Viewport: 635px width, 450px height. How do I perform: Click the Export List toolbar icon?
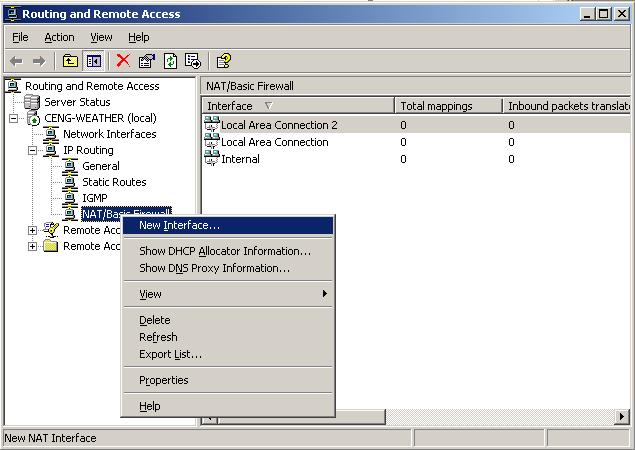pyautogui.click(x=192, y=61)
